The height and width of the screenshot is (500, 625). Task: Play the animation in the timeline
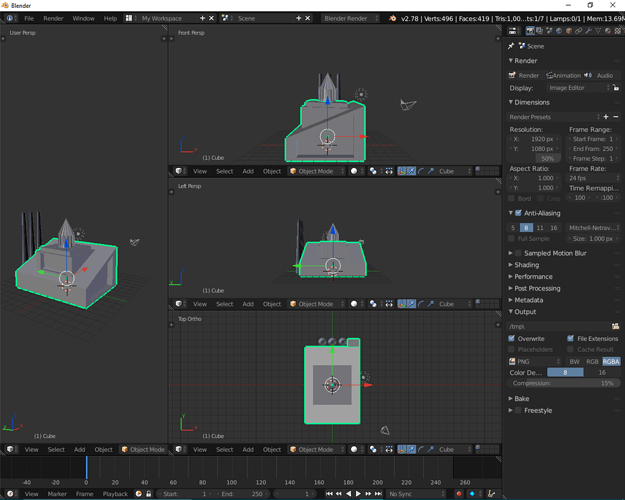coord(358,494)
